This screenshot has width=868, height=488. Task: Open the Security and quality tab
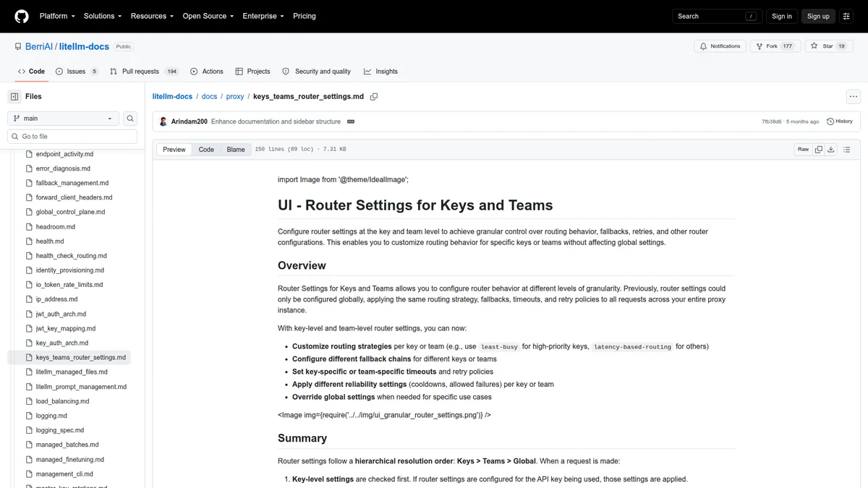tap(316, 72)
